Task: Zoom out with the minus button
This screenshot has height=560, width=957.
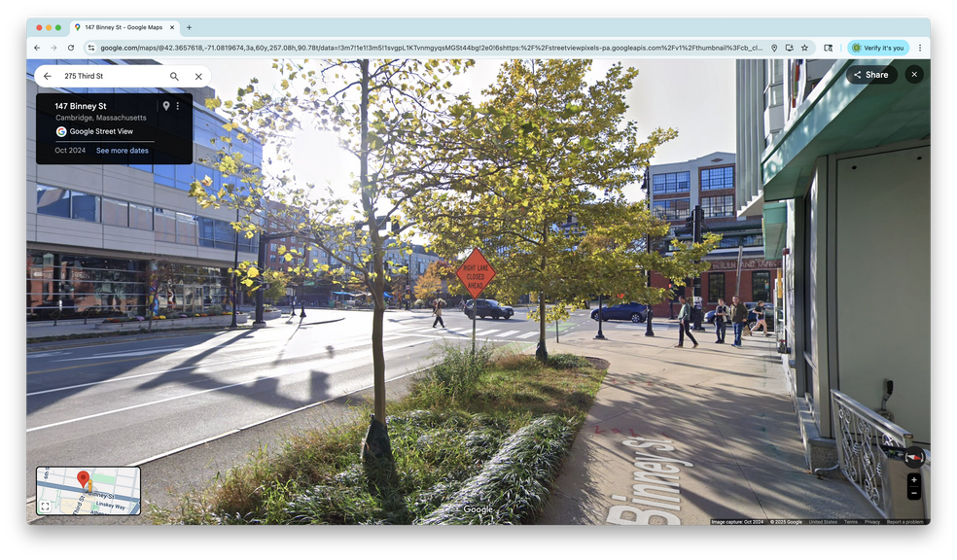Action: (x=913, y=494)
